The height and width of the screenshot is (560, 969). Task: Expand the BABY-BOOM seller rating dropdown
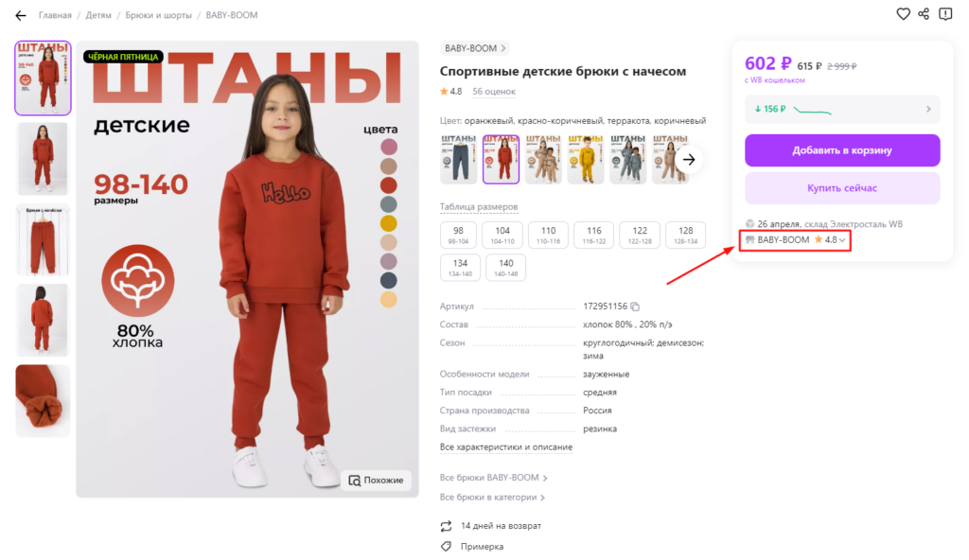point(842,240)
